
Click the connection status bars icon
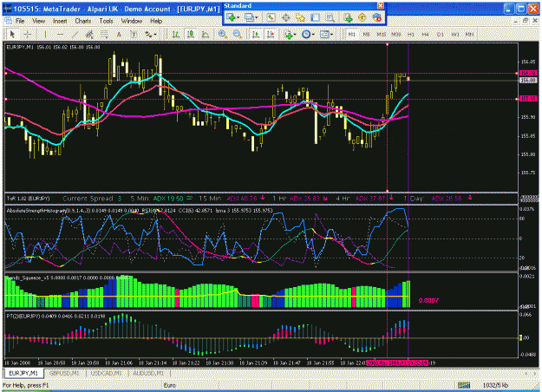[x=464, y=385]
